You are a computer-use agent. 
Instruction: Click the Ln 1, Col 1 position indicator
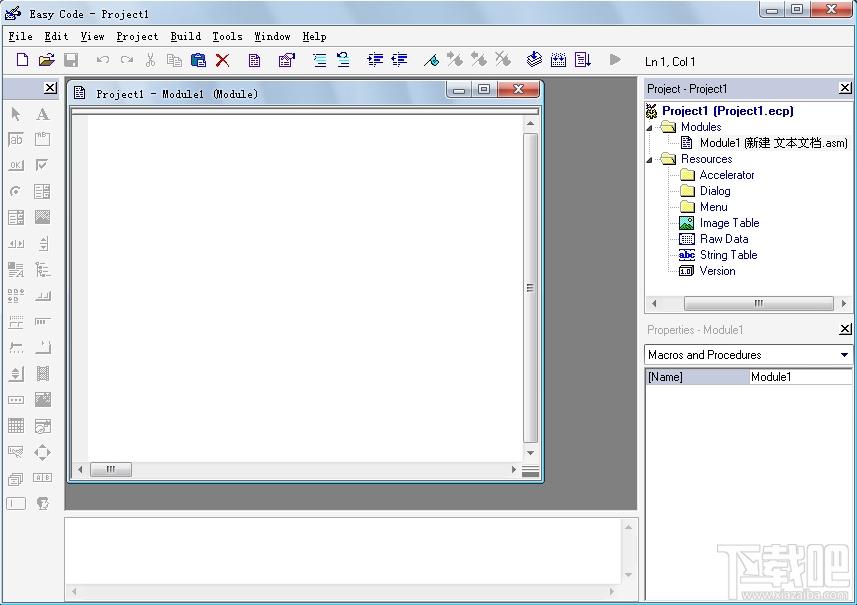pos(670,62)
